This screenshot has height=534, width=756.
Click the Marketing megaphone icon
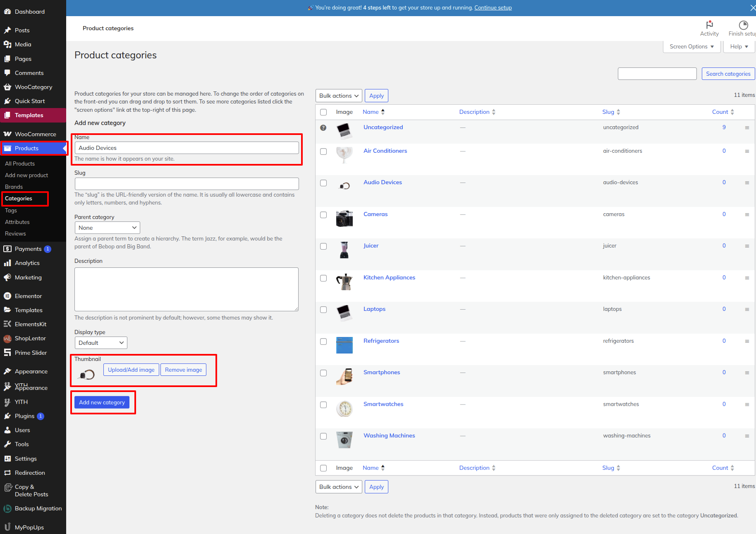click(7, 277)
